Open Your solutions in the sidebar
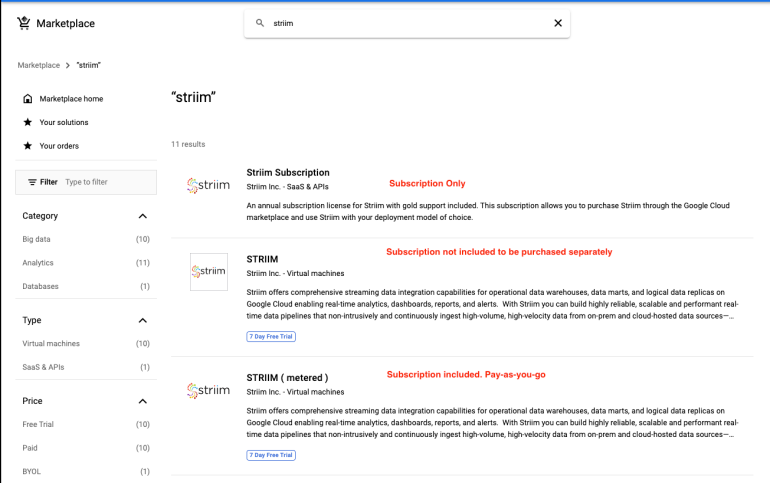This screenshot has width=770, height=483. 63,122
